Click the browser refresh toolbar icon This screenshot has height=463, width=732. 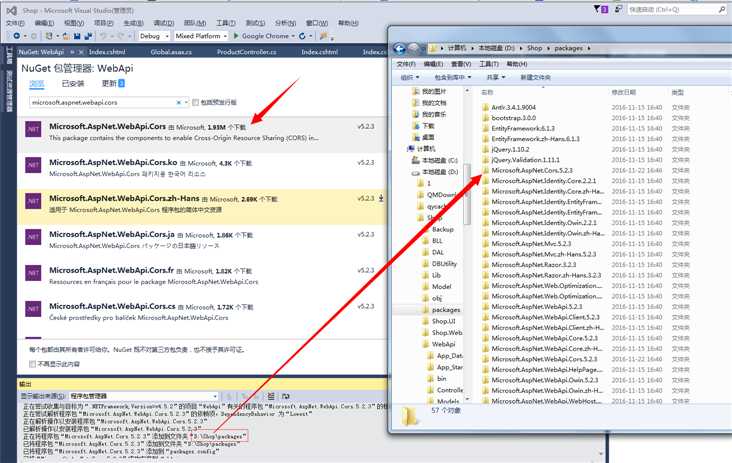click(302, 36)
